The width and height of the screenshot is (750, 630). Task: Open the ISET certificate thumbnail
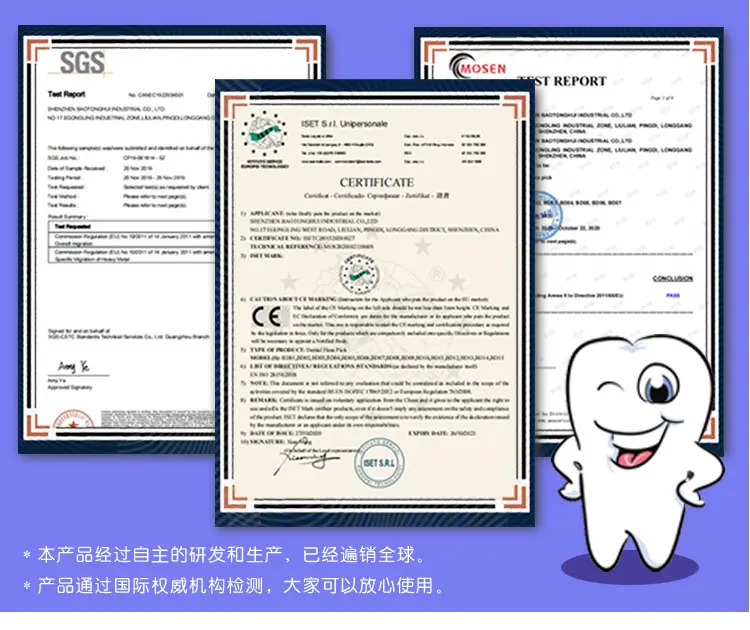coord(375,303)
